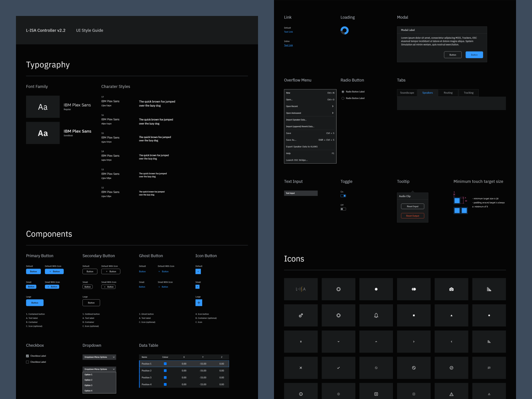Open the Position 3 colour swatch
Viewport: 532px width, 399px height.
click(x=165, y=377)
